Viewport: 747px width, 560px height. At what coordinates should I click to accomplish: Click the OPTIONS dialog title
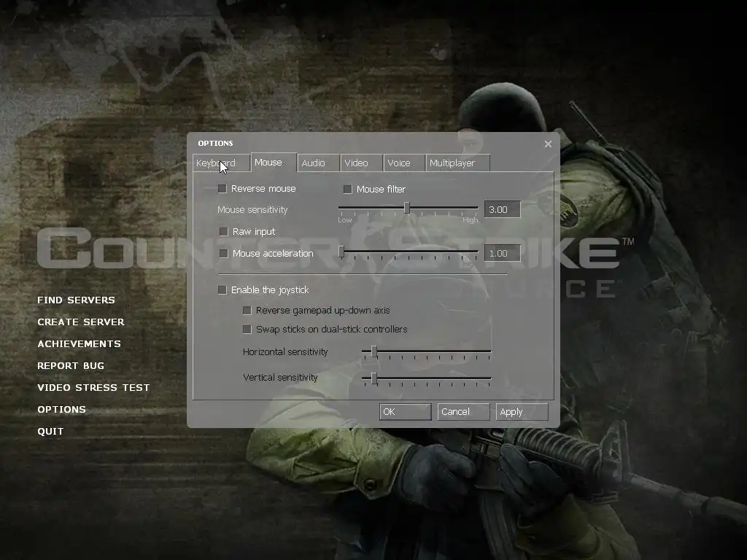click(x=215, y=144)
